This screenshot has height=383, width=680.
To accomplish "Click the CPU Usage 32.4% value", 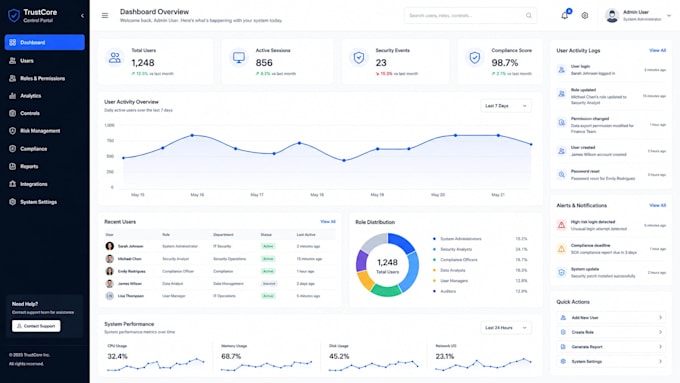I will coord(118,357).
